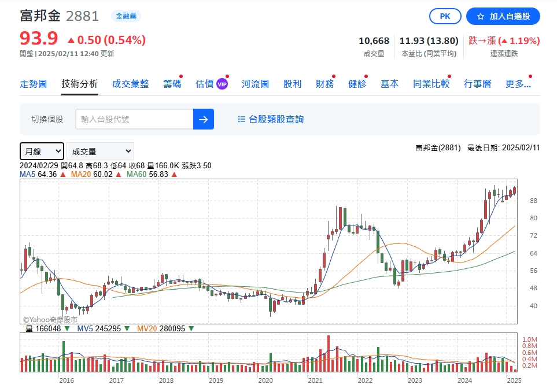The width and height of the screenshot is (557, 392).
Task: Open the 估價 valuation tab
Action: (x=205, y=84)
